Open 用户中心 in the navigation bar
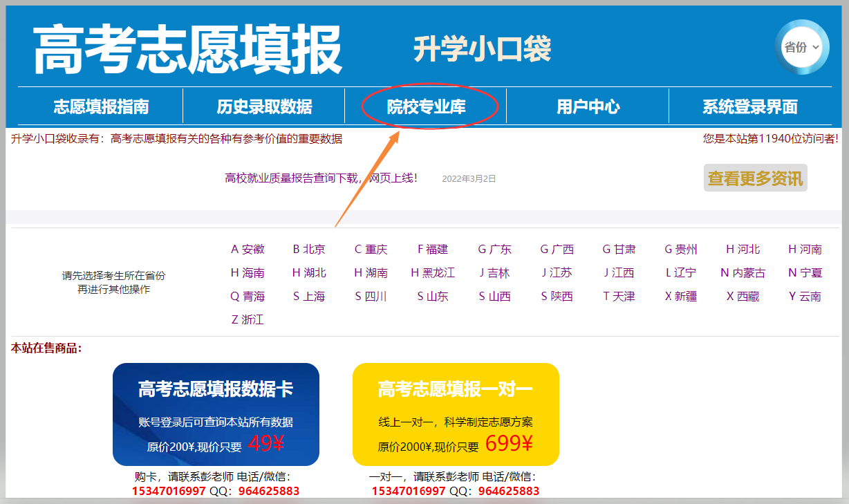The image size is (849, 504). (588, 106)
